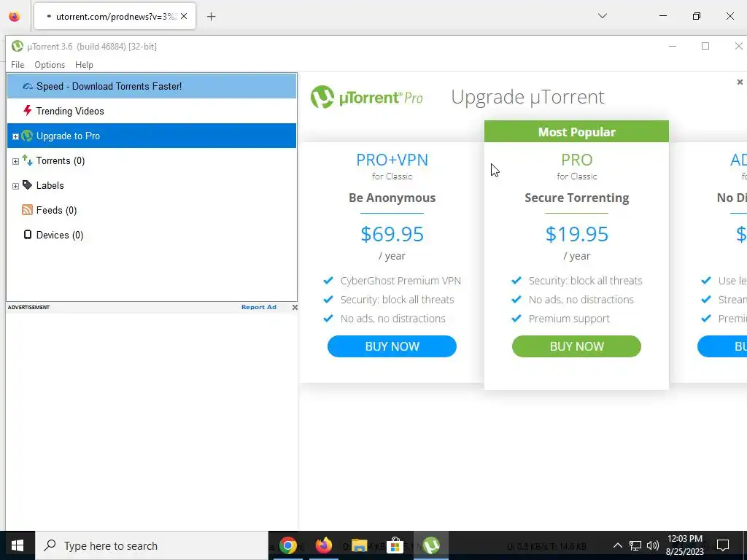Select Upgrade to Pro sidebar item

[x=152, y=136]
